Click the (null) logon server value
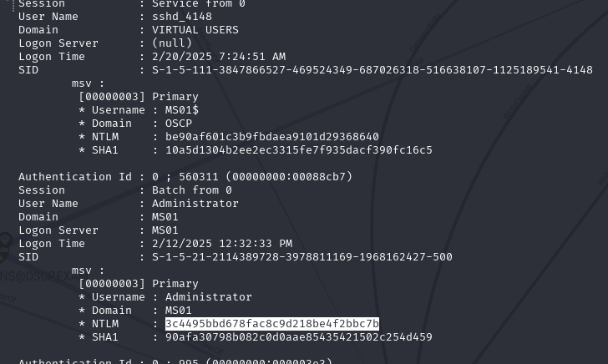 click(172, 43)
